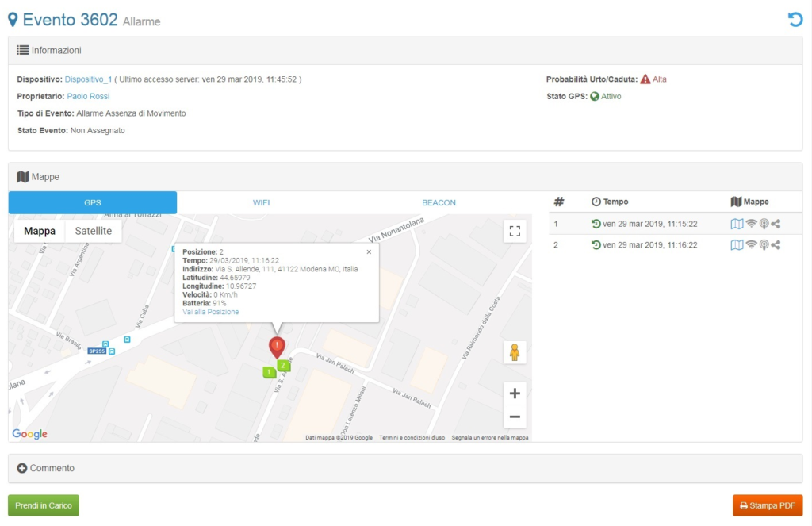Click Evento 3602 page title
This screenshot has height=526, width=812.
[70, 20]
